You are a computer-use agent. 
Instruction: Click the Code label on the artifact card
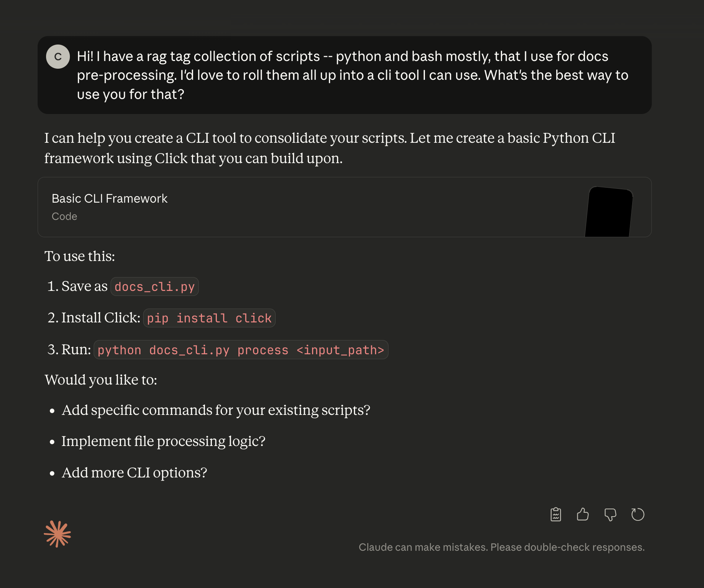pos(64,216)
